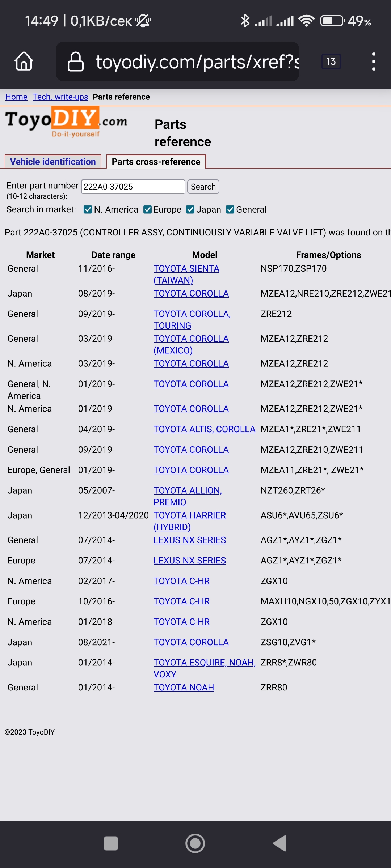Toggle the Japan search market checkbox
391x868 pixels.
(x=190, y=209)
